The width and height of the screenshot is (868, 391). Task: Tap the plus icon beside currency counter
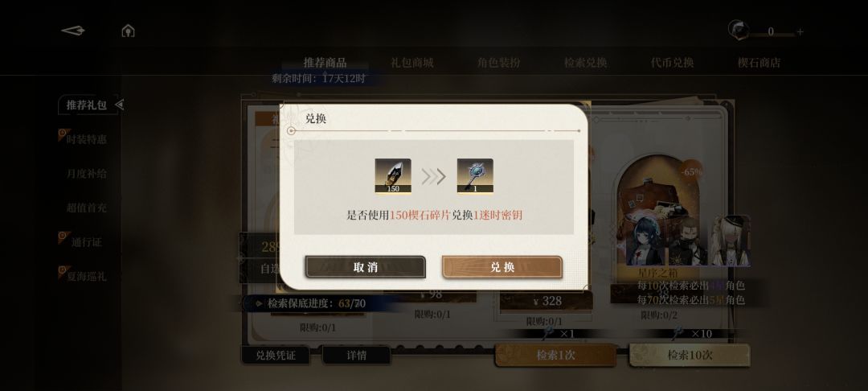click(x=800, y=32)
